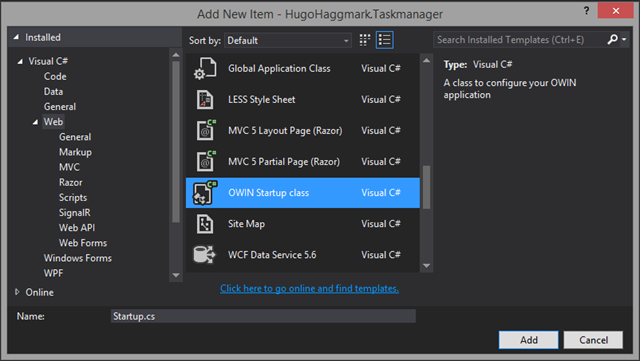Follow the go online and find templates link
The width and height of the screenshot is (640, 361).
[309, 288]
